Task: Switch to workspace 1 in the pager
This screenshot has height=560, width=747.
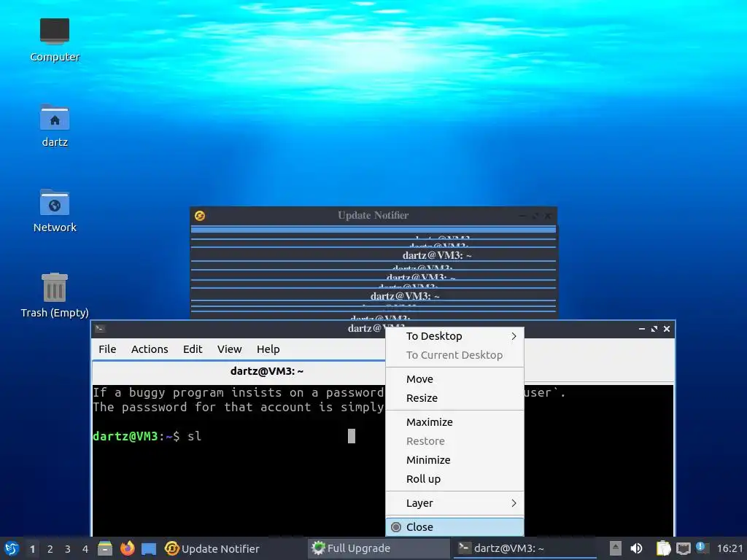Action: click(32, 549)
